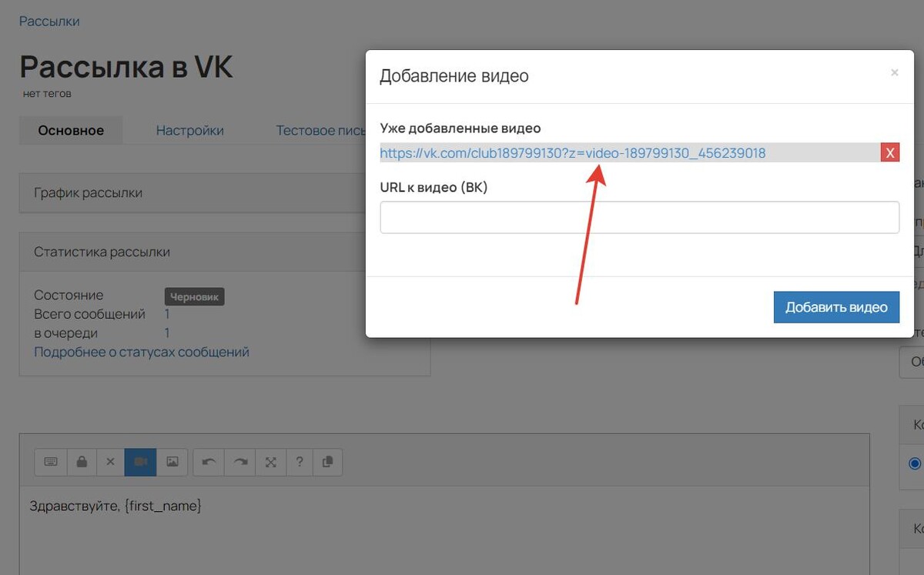Expand the График рассылки panel

coord(224,192)
